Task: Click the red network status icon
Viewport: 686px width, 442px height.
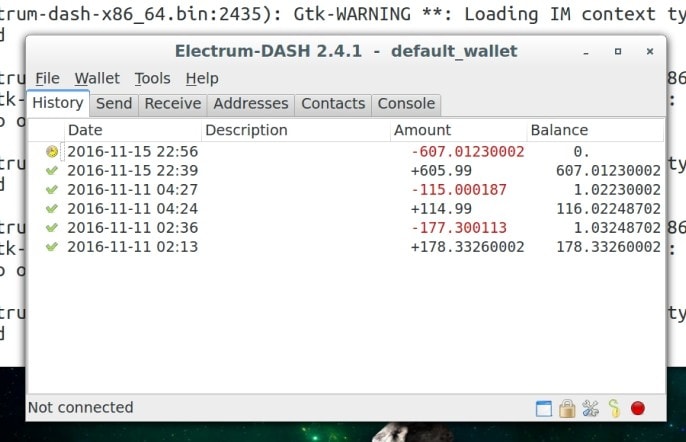Action: (638, 408)
